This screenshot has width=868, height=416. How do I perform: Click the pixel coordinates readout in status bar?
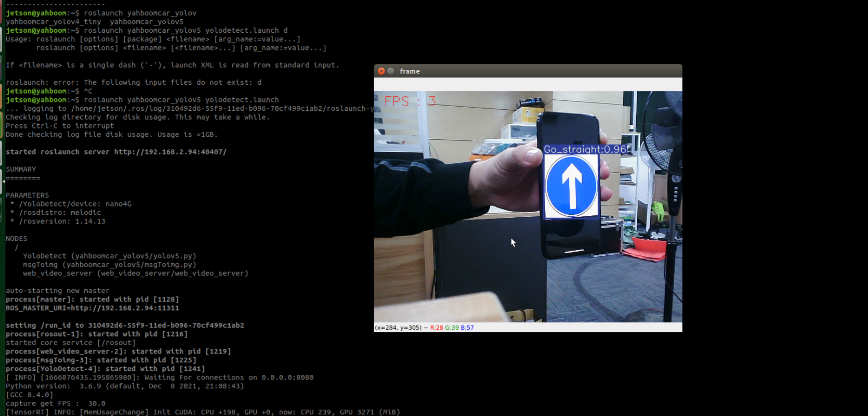click(x=398, y=328)
